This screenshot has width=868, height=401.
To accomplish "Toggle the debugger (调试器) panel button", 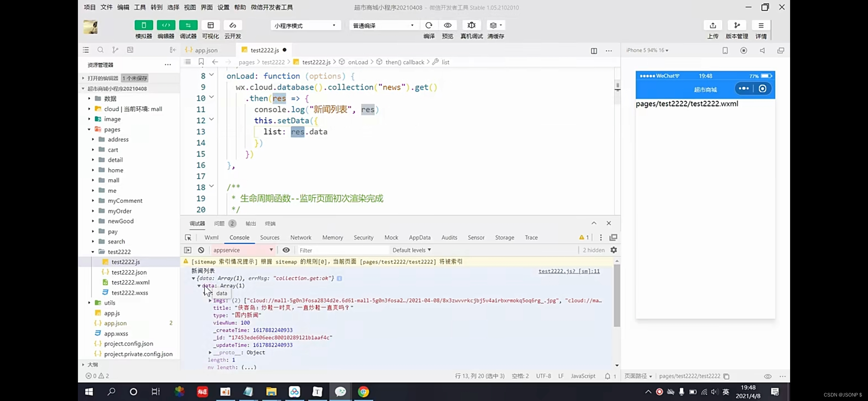I will pyautogui.click(x=188, y=25).
